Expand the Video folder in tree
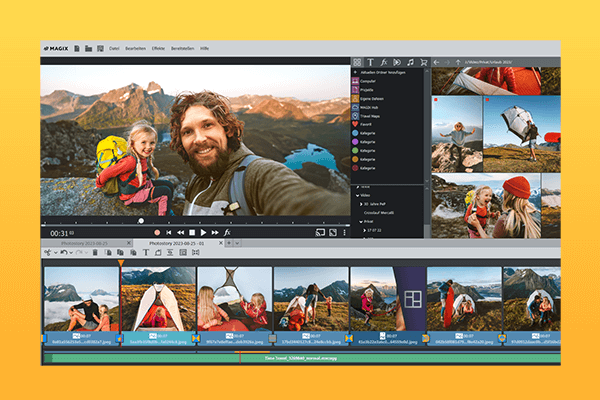The image size is (600, 400). click(357, 195)
